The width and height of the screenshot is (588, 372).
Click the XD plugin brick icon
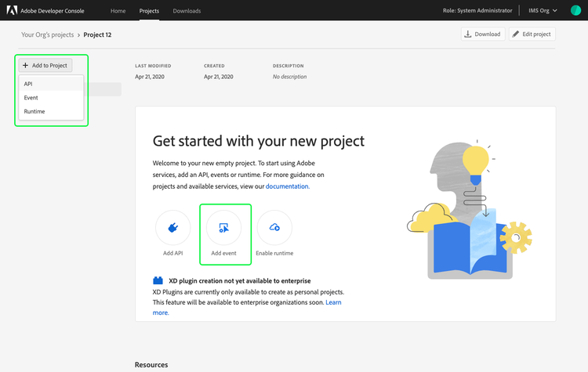[x=158, y=280]
